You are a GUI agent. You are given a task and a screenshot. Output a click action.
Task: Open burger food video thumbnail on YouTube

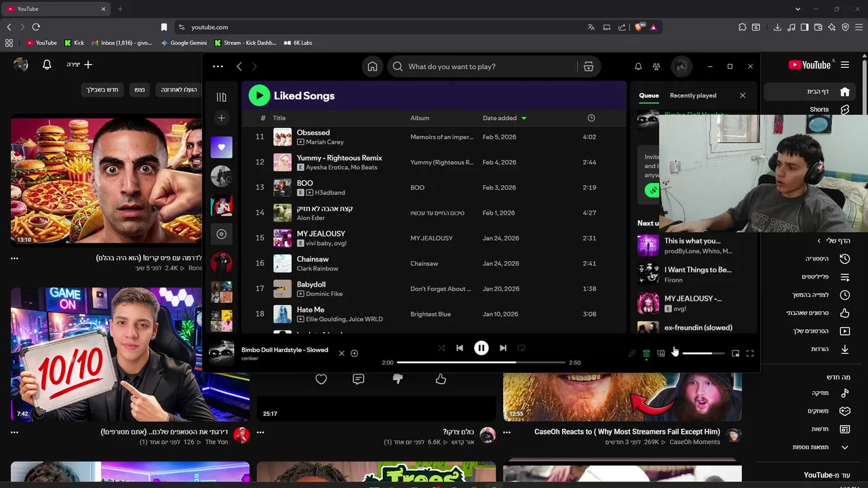click(x=106, y=180)
